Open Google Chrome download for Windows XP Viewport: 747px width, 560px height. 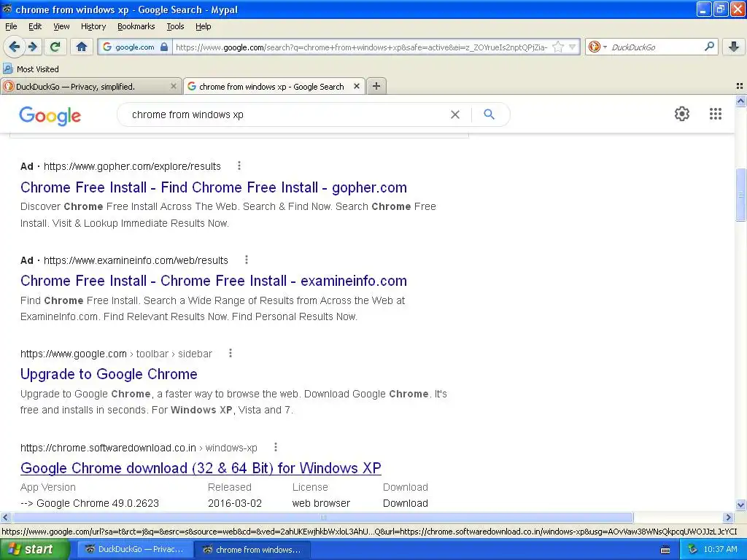201,467
